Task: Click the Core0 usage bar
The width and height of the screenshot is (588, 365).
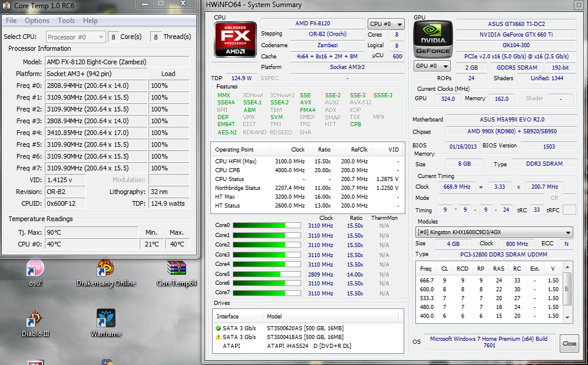Action: tap(267, 225)
